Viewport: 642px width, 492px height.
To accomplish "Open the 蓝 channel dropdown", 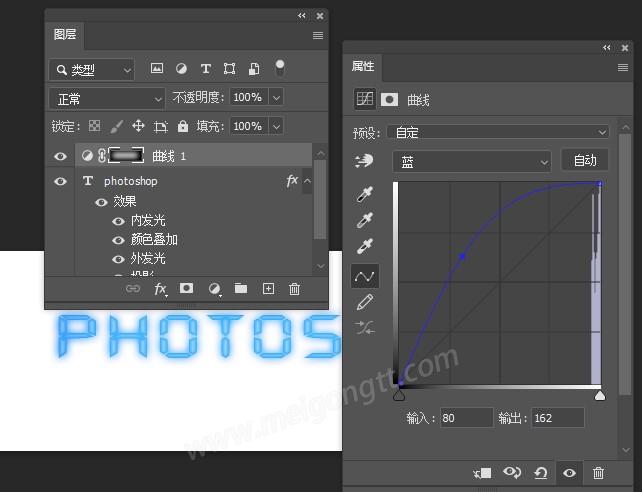I will tap(472, 162).
